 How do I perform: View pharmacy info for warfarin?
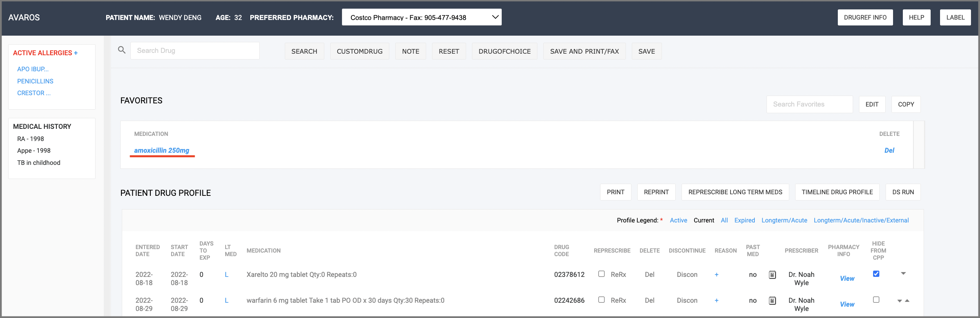847,304
